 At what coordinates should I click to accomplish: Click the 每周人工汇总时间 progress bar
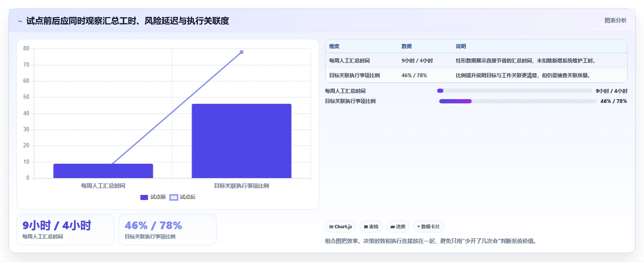pos(514,91)
